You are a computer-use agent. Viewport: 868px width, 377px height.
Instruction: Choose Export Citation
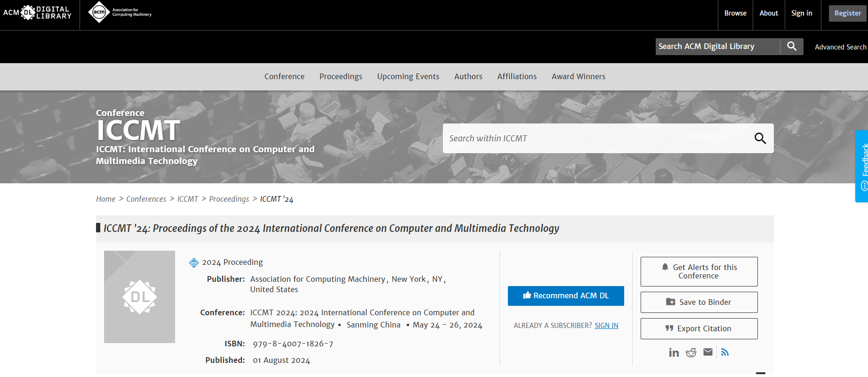tap(699, 328)
